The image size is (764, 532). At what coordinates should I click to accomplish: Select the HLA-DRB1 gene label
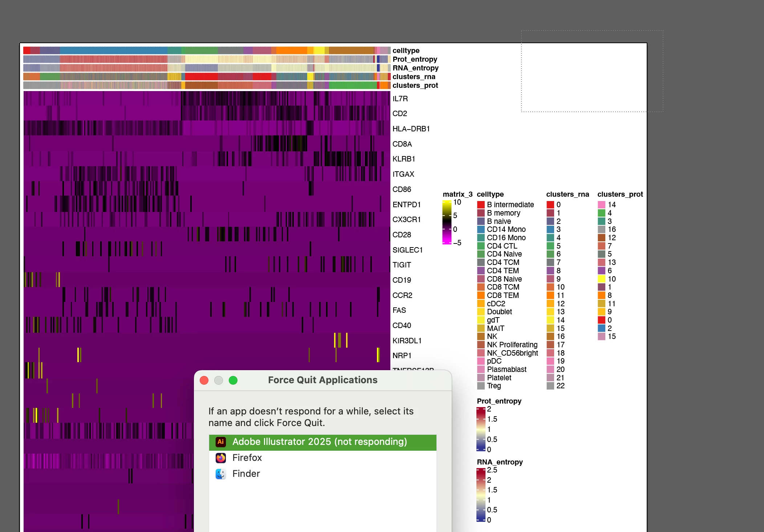click(x=411, y=129)
